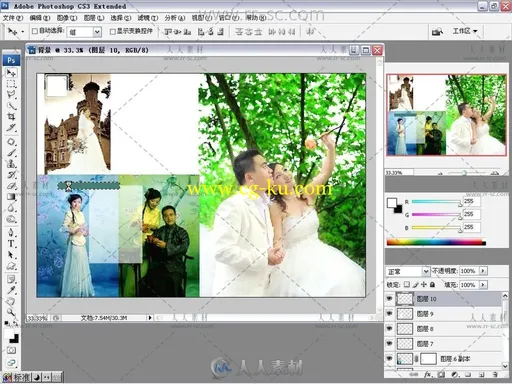The image size is (512, 384).
Task: Add a layer mask from the Layers panel
Action: (x=441, y=375)
